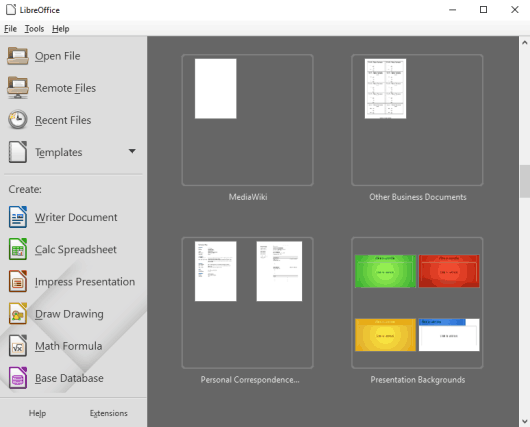Click the vertical scrollbar thumb
This screenshot has width=530, height=427.
pyautogui.click(x=525, y=181)
